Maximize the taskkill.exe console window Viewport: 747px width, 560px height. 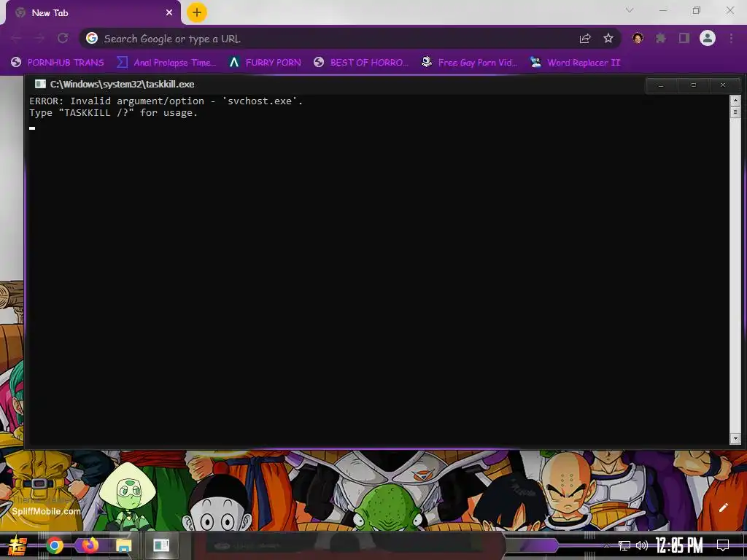(x=693, y=85)
